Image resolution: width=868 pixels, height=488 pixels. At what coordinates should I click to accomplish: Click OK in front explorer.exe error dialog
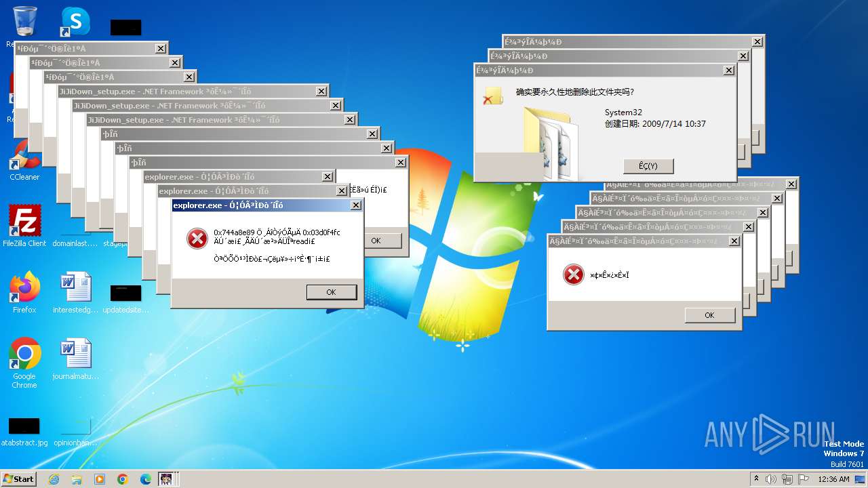point(331,292)
